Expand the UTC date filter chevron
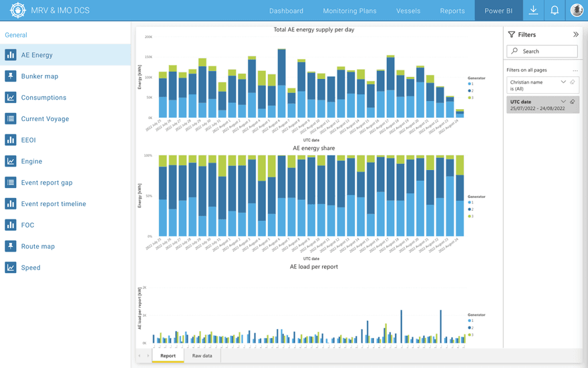Viewport: 588px width, 368px height. point(563,102)
